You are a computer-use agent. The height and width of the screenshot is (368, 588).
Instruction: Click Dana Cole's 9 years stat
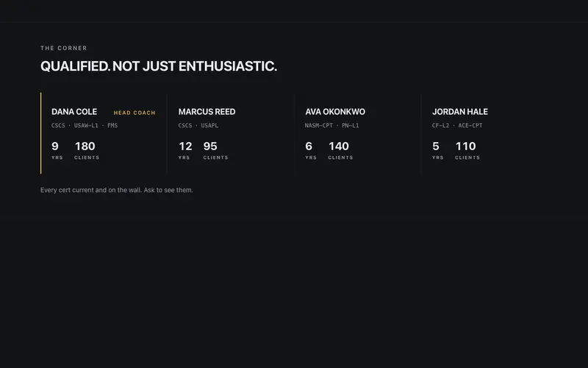pos(57,150)
